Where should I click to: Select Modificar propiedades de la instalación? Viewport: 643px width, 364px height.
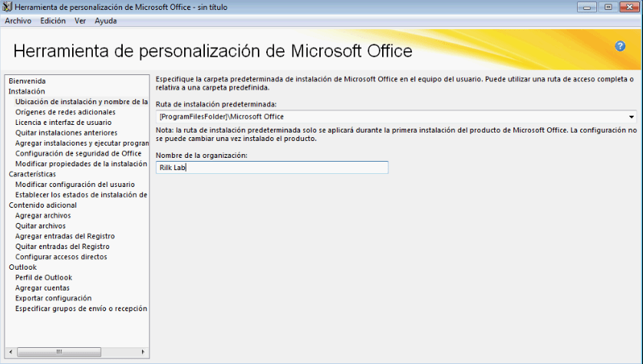[x=81, y=164]
